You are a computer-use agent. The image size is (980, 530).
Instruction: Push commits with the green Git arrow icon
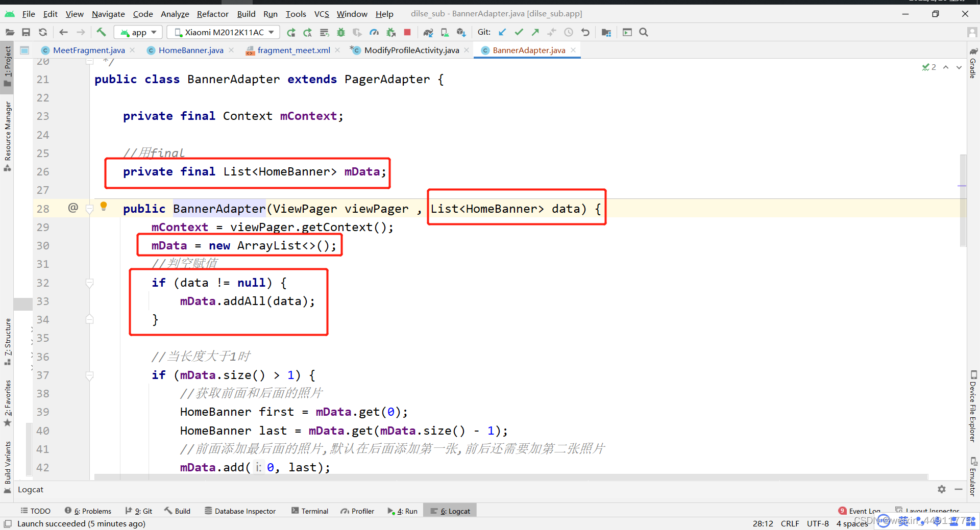click(x=535, y=32)
